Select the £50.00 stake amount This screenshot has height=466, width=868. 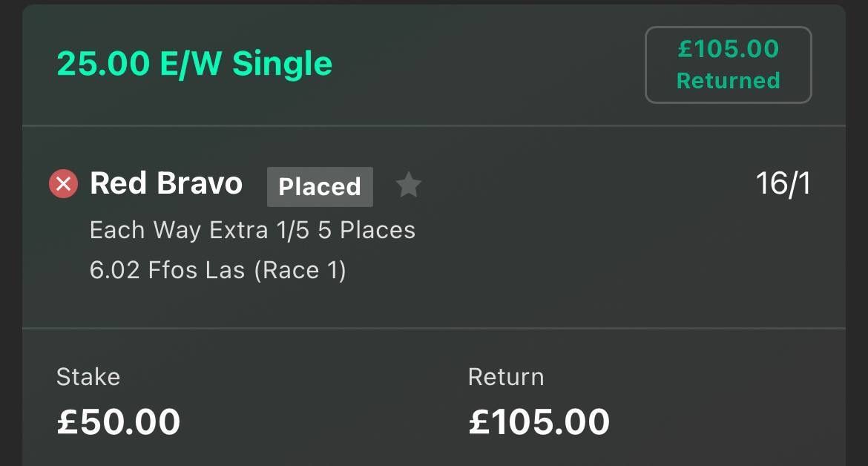tap(119, 421)
